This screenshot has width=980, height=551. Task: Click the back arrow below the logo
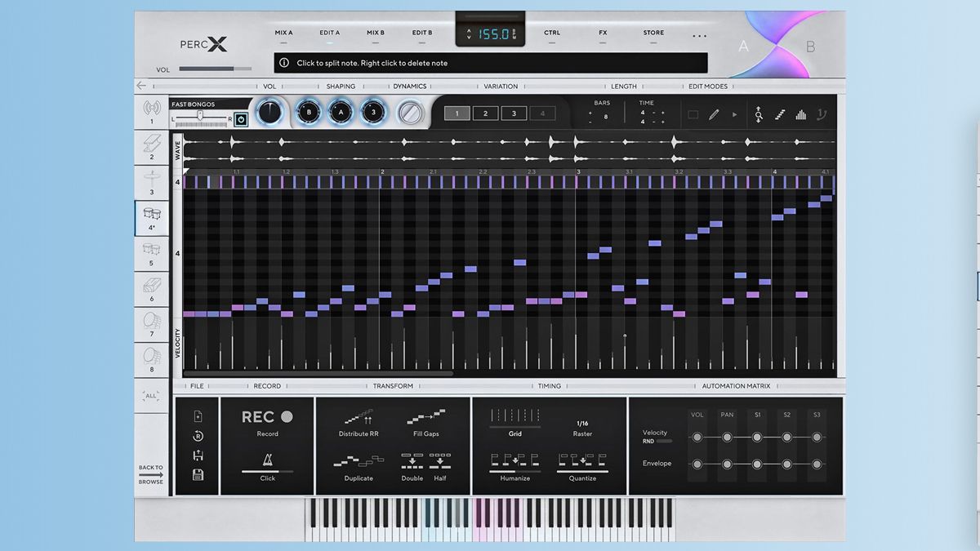141,86
